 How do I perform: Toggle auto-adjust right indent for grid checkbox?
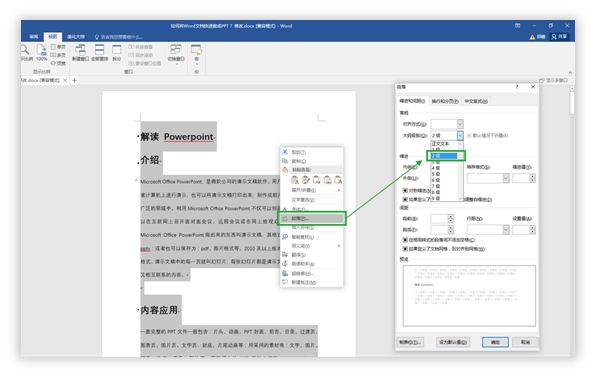(405, 199)
